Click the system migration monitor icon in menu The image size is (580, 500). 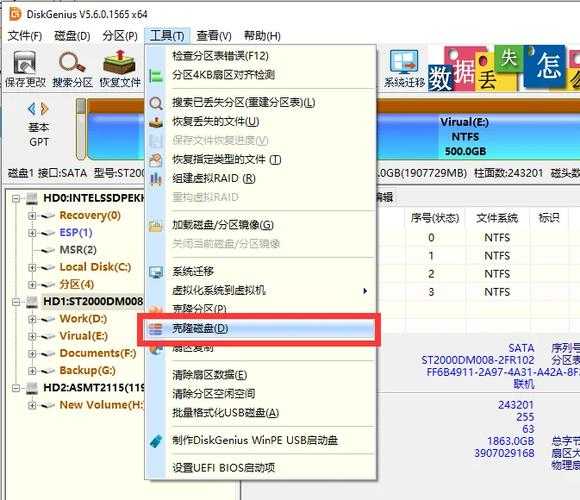(x=156, y=272)
